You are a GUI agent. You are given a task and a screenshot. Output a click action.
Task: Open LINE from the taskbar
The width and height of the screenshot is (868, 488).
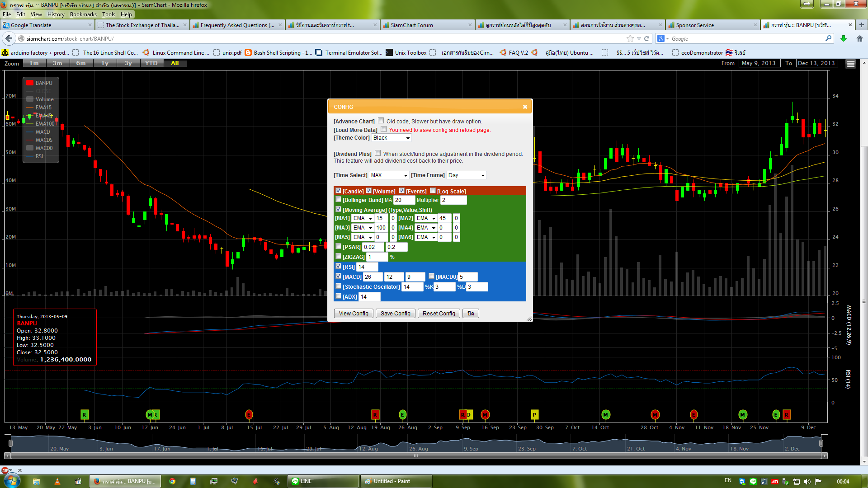click(323, 481)
